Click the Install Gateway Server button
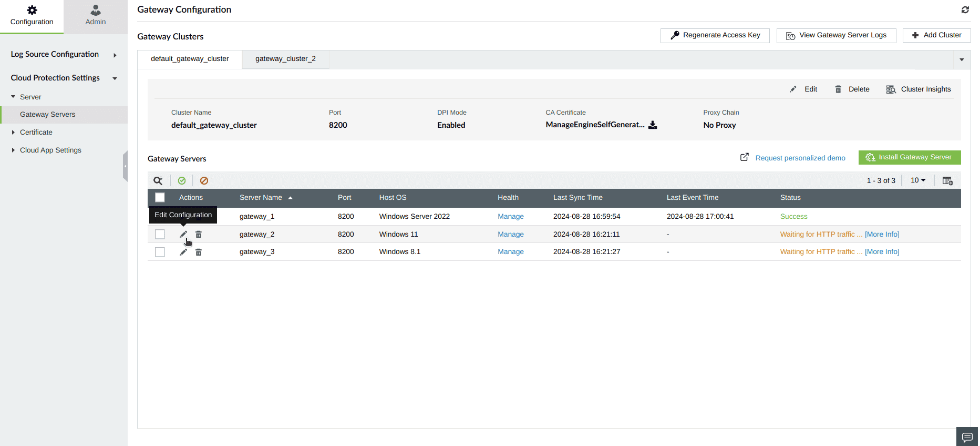The image size is (980, 446). [910, 157]
